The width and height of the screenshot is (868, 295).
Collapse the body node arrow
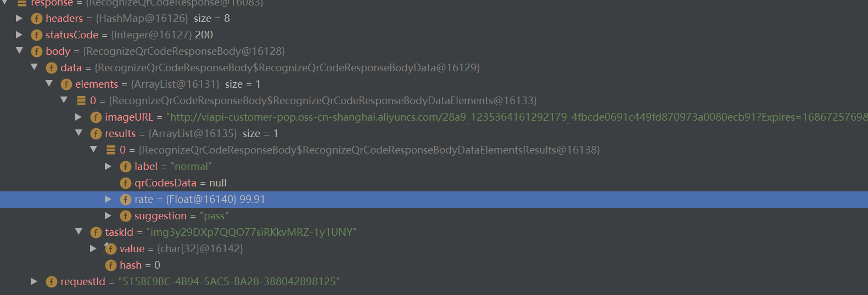(19, 50)
